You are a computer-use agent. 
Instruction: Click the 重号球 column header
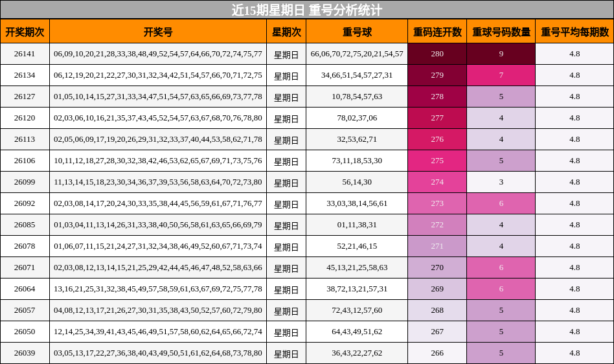coord(357,32)
